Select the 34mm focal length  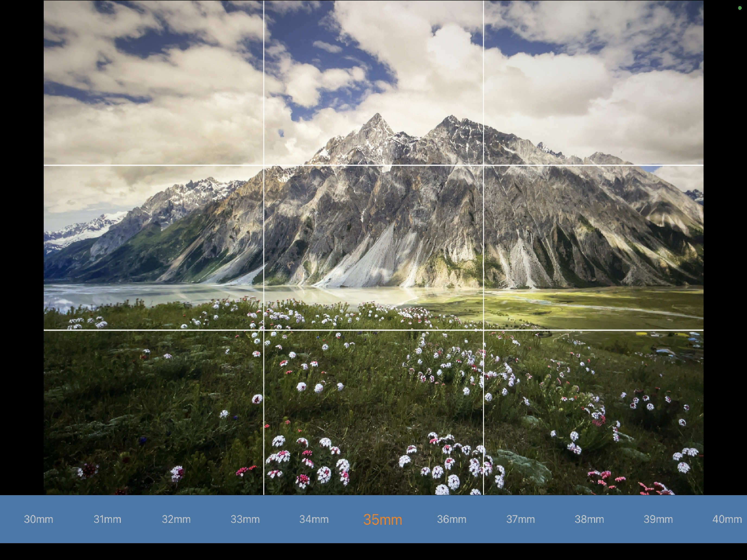[314, 519]
